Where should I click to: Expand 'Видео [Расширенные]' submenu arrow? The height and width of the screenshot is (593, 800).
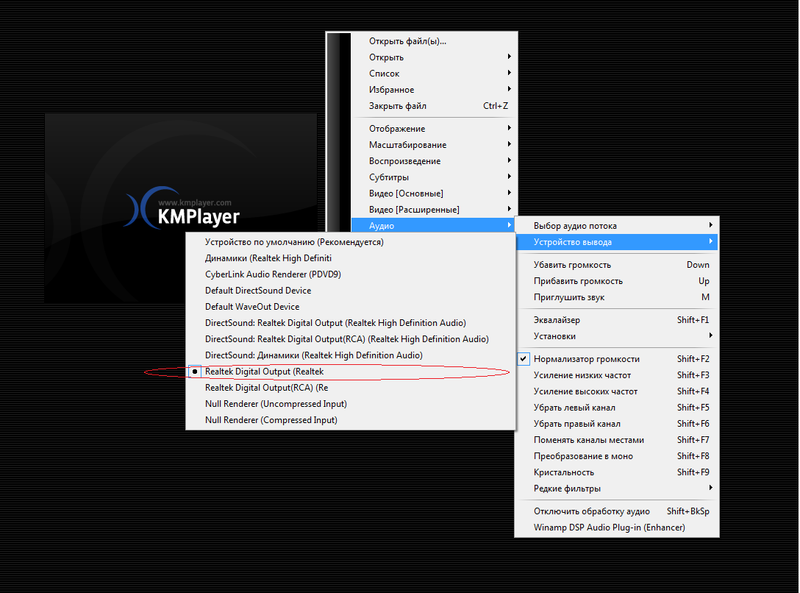coord(509,209)
